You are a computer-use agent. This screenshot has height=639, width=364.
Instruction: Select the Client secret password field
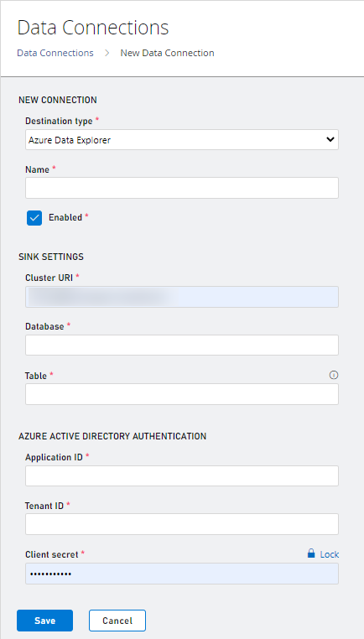182,574
